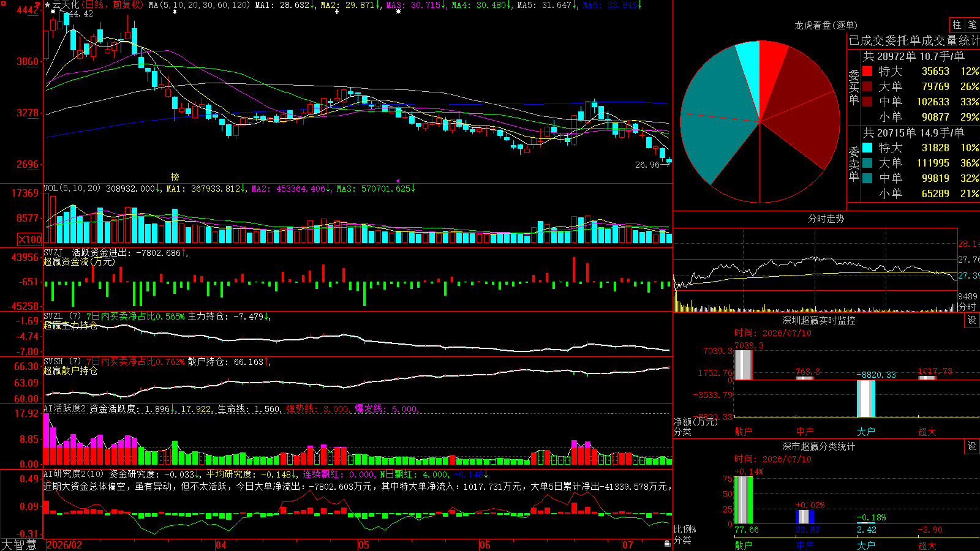Select the 大户 category in 深圳超赢实时监控
980x551 pixels.
(x=866, y=432)
